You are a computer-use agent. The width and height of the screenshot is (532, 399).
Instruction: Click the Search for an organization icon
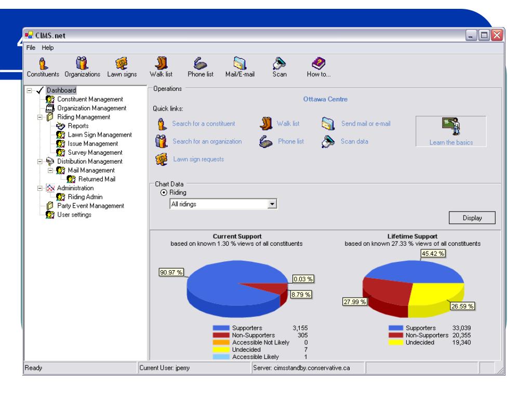(161, 141)
